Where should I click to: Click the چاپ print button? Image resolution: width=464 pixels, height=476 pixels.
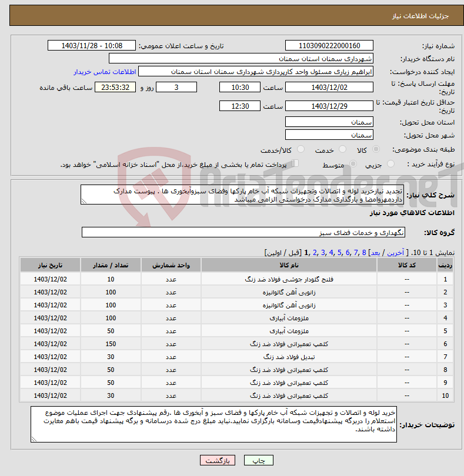tap(259, 460)
